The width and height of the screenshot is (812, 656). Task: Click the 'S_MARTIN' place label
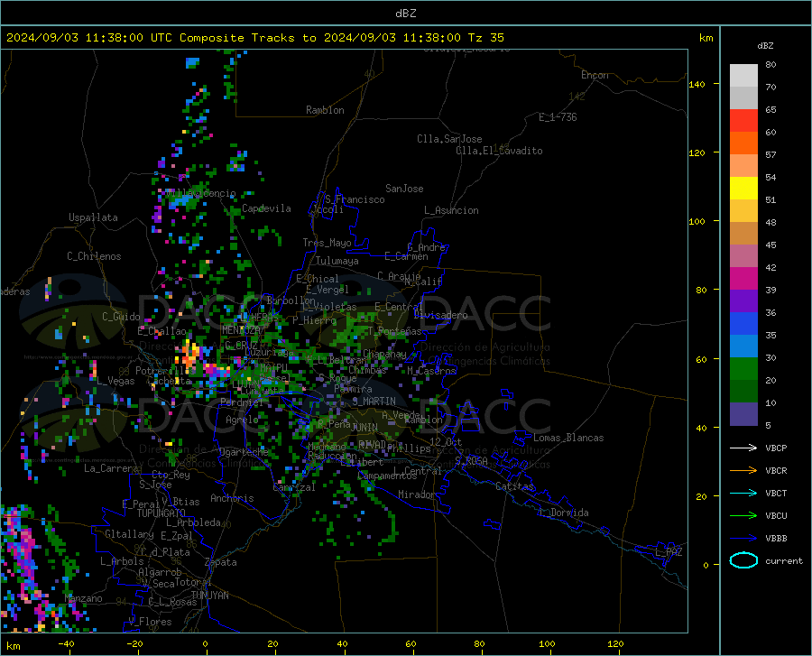point(374,402)
